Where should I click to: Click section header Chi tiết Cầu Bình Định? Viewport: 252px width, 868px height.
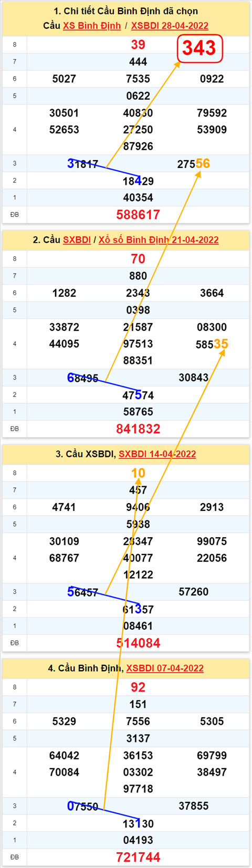[126, 11]
